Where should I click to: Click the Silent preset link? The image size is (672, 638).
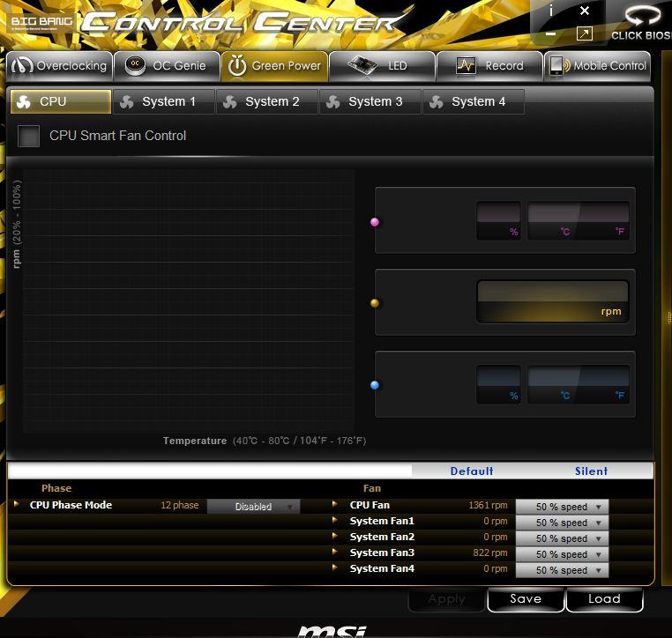pos(591,471)
